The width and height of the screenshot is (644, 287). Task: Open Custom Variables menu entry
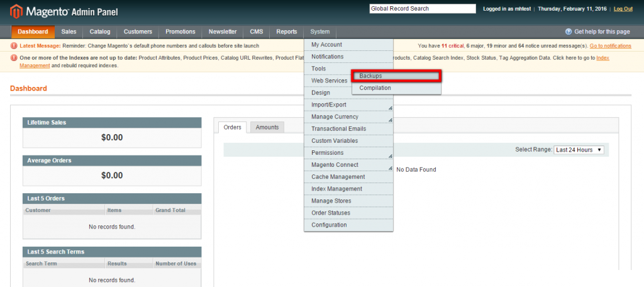(x=348, y=141)
